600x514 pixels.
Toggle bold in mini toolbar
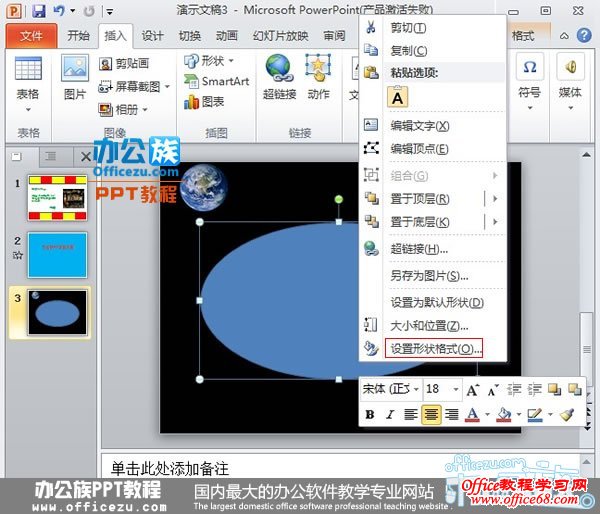click(370, 414)
